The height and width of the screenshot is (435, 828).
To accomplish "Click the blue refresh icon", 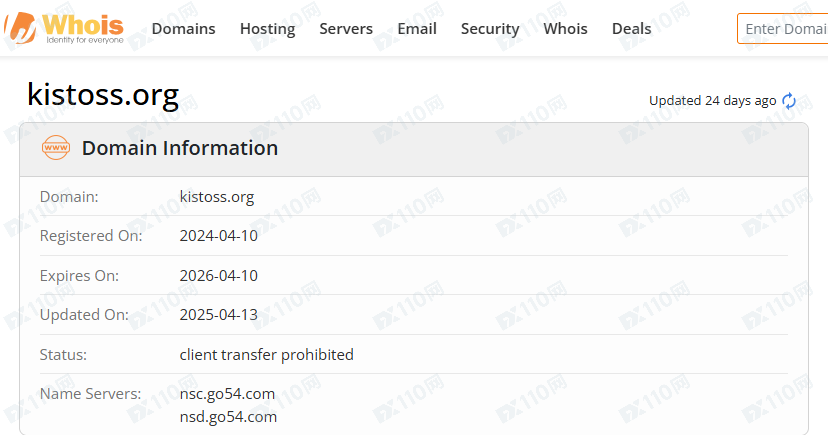I will (789, 100).
